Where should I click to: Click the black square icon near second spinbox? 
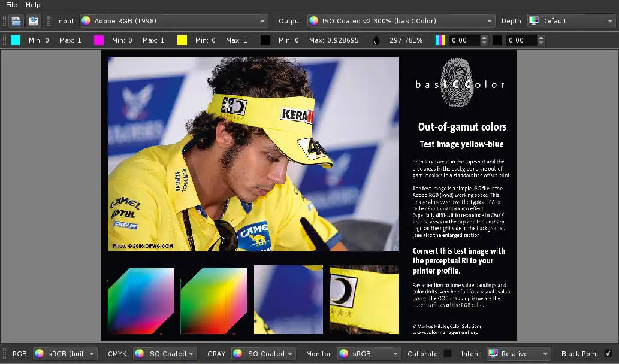(x=497, y=40)
